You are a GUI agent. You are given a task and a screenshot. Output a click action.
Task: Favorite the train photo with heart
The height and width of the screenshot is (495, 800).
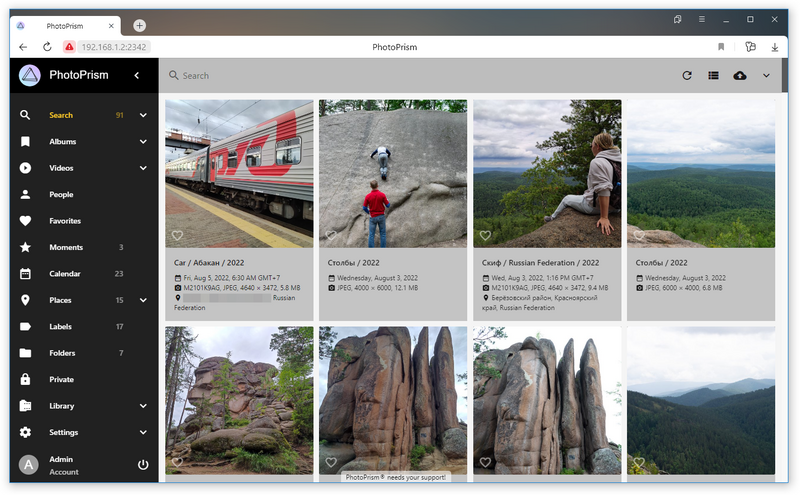tap(177, 235)
